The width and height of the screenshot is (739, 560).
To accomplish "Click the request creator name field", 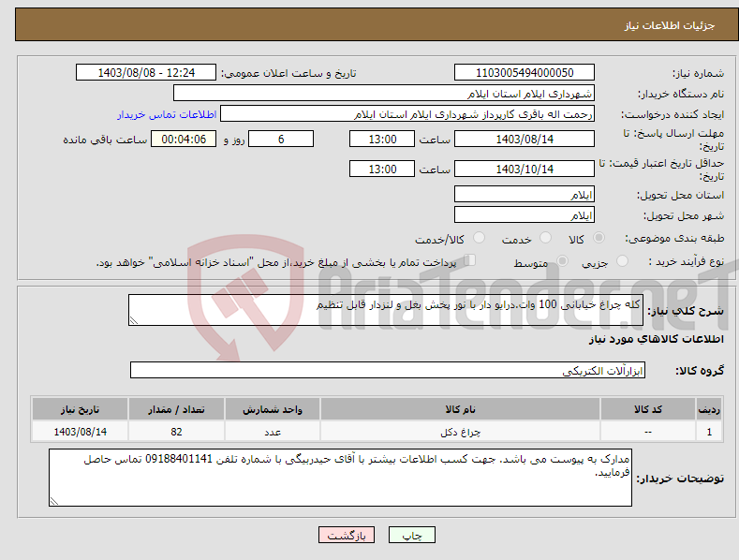I will [407, 114].
